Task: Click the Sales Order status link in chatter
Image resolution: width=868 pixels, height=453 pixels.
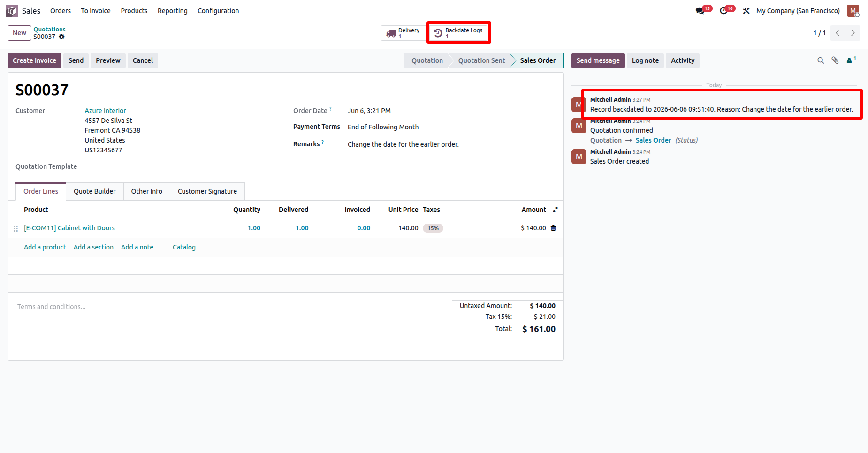Action: (653, 140)
